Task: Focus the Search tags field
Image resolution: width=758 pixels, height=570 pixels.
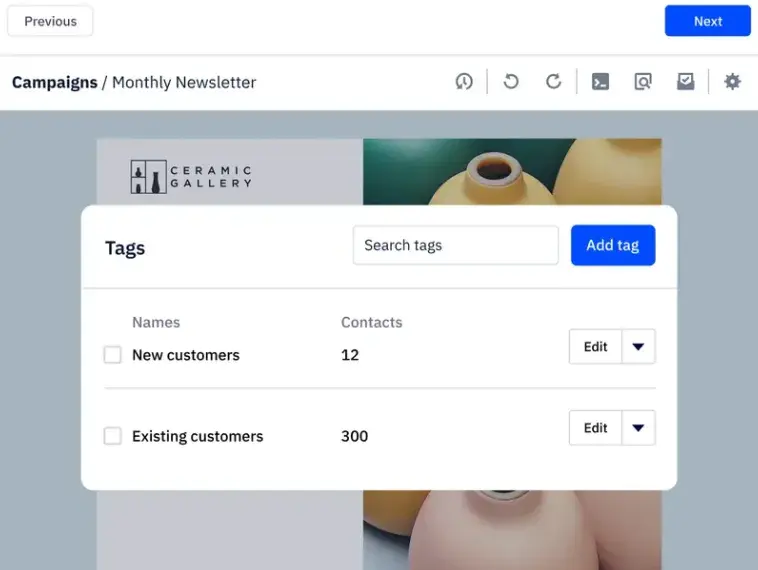Action: click(455, 245)
